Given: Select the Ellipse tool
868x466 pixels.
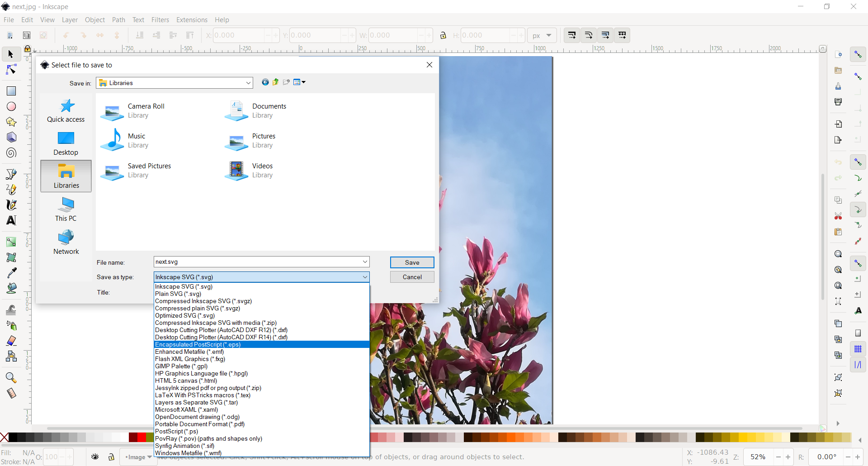Looking at the screenshot, I should click(11, 106).
